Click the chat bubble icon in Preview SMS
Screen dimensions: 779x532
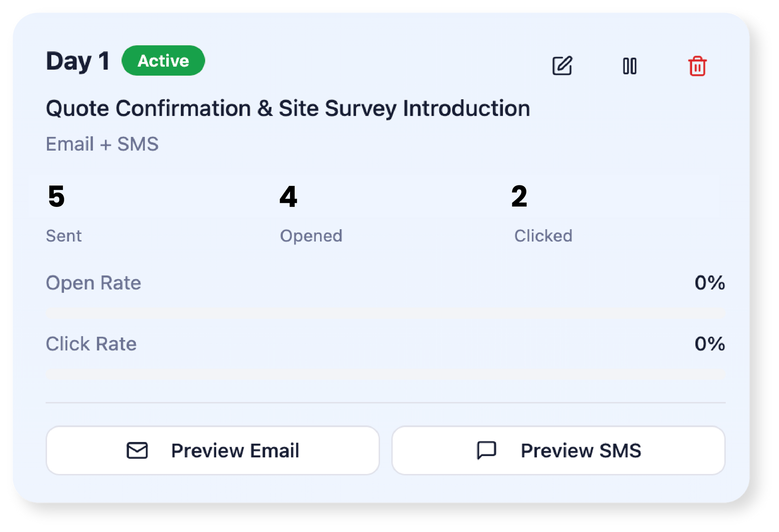coord(486,450)
